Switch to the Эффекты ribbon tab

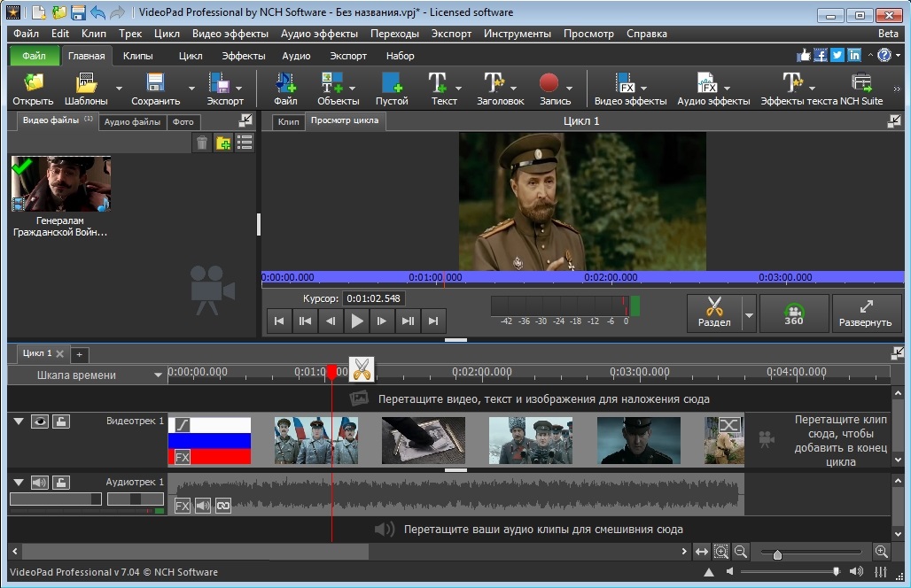(x=244, y=56)
